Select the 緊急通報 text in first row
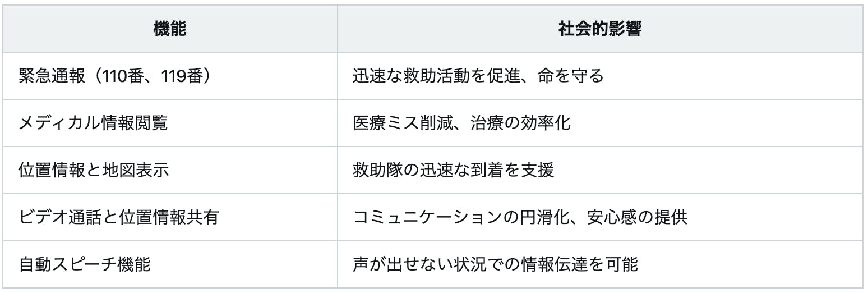This screenshot has width=868, height=293. (50, 76)
